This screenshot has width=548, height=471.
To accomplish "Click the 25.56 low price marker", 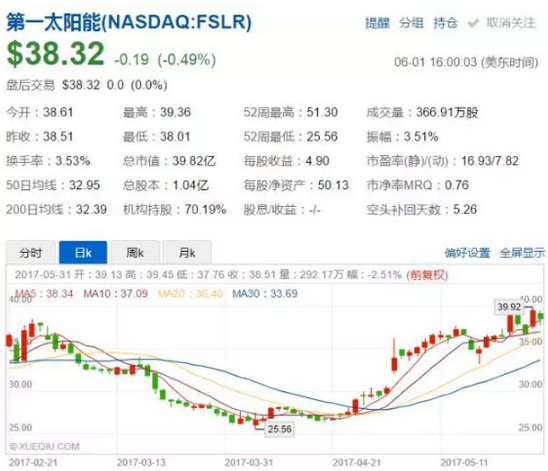I will pos(280,429).
